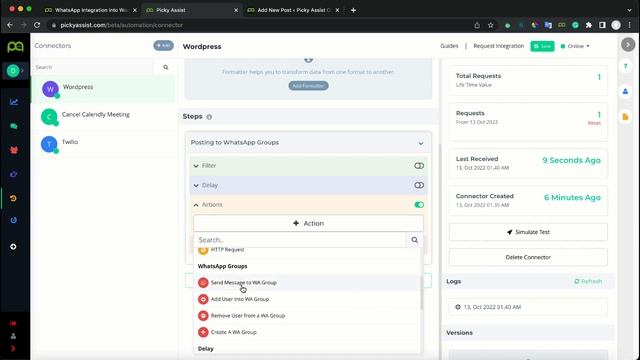Switch to Add New Post browser tab
Viewport: 640px width, 360px height.
(x=293, y=10)
